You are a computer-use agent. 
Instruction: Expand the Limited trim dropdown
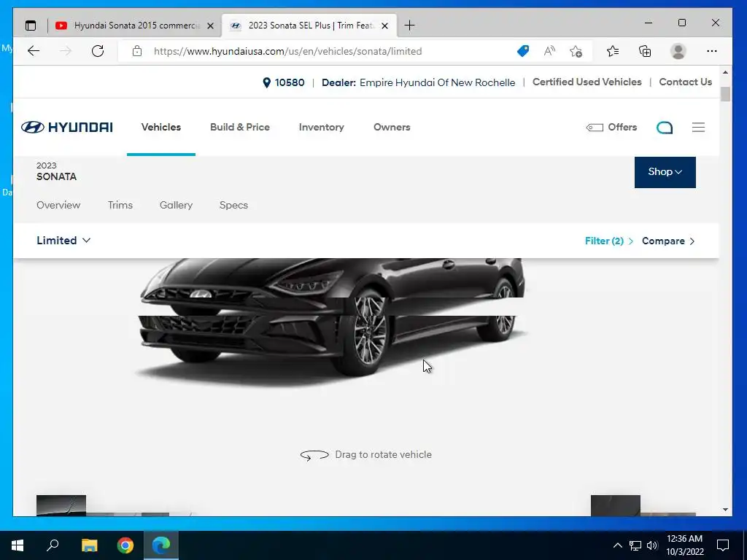63,241
